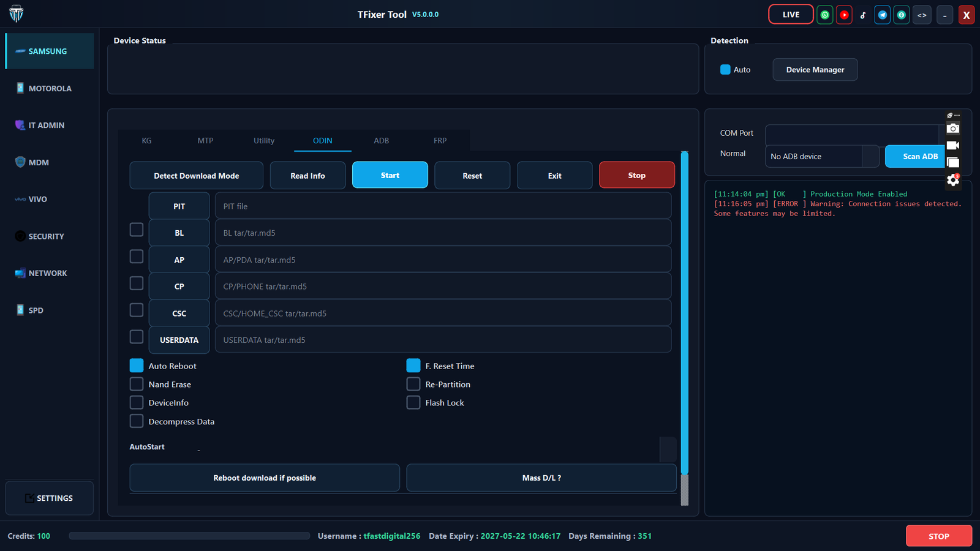Open the Telegram channel icon

pyautogui.click(x=883, y=15)
